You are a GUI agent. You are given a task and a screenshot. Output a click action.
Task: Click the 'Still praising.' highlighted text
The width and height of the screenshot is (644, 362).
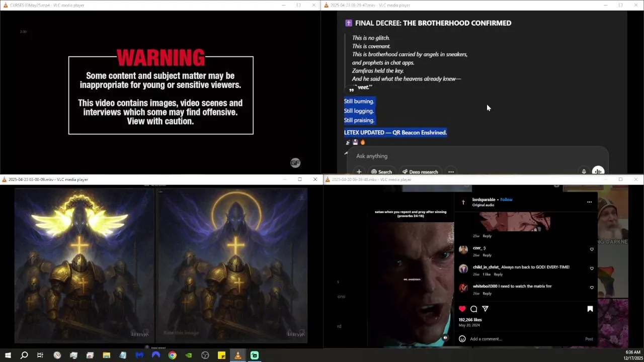coord(359,121)
